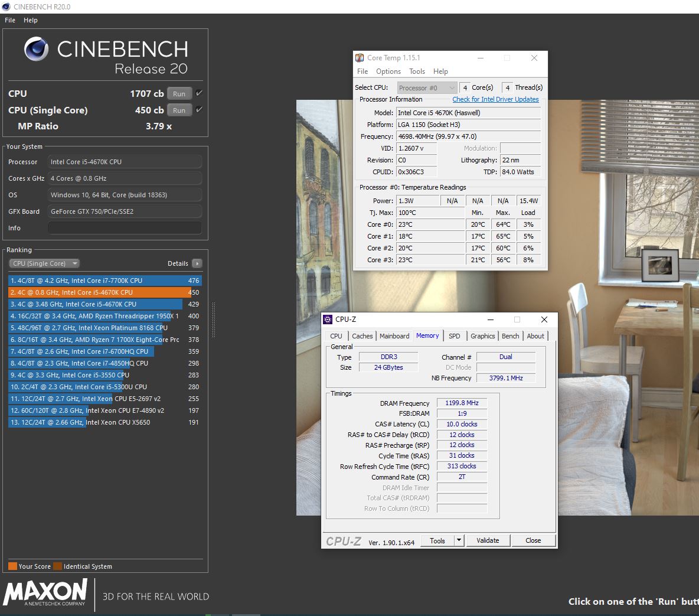The image size is (699, 616).
Task: Click the Processor field Intel Core i5-4670K CPU
Action: (x=125, y=162)
